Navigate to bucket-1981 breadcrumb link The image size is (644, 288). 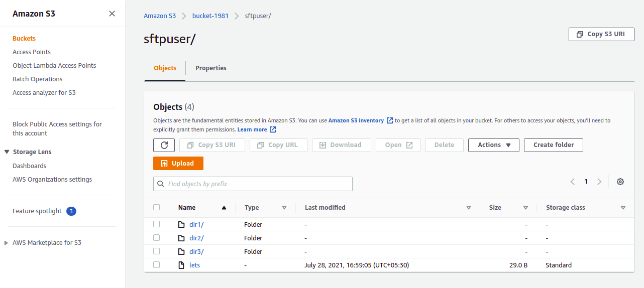coord(210,16)
